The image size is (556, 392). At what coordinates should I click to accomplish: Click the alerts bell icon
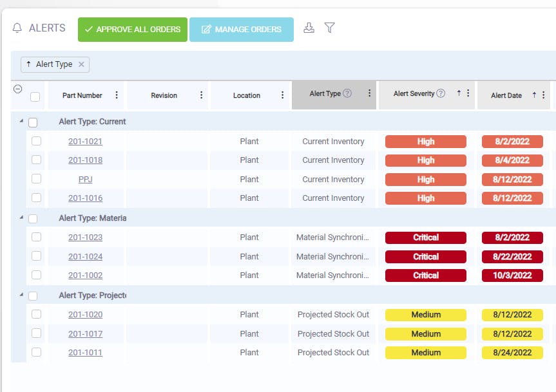tap(17, 28)
